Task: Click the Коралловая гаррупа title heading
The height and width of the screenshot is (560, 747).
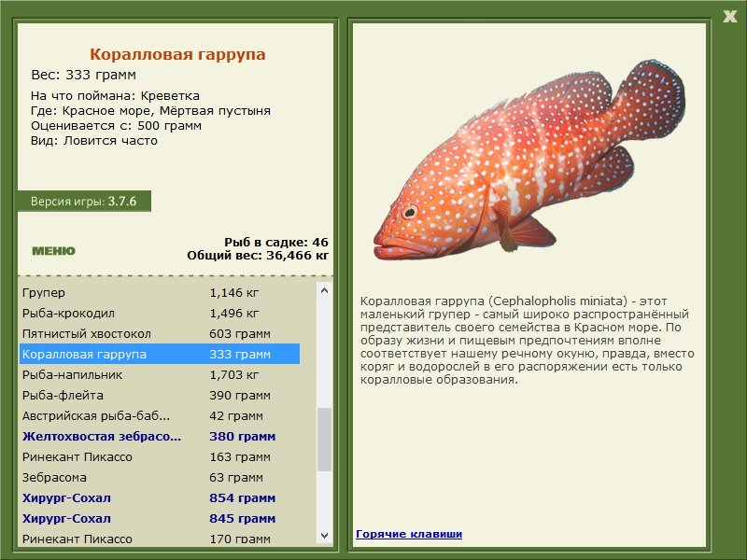Action: coord(177,54)
